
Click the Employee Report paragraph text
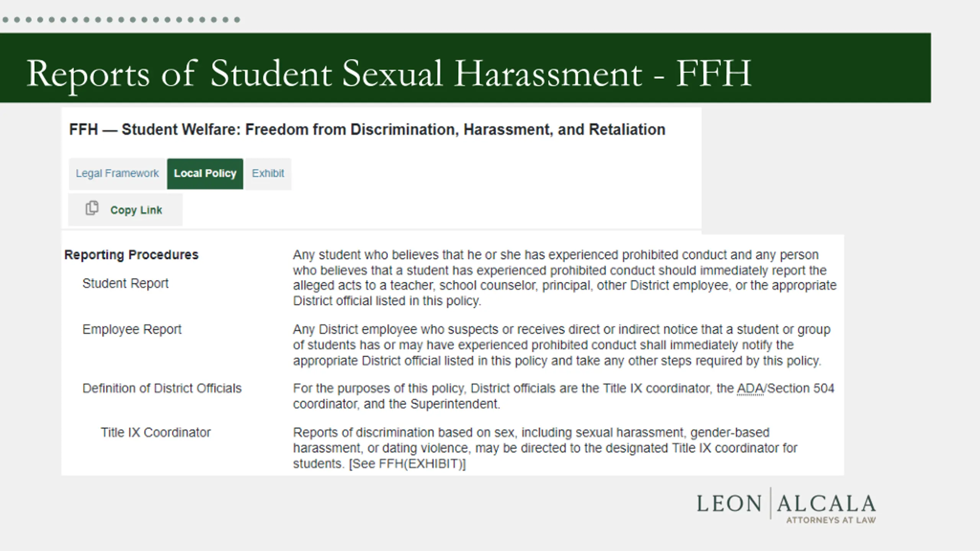coord(562,345)
